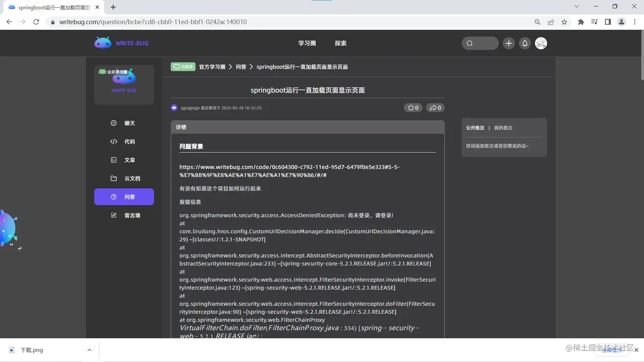Open the browser window dropdown caret

coord(576,7)
